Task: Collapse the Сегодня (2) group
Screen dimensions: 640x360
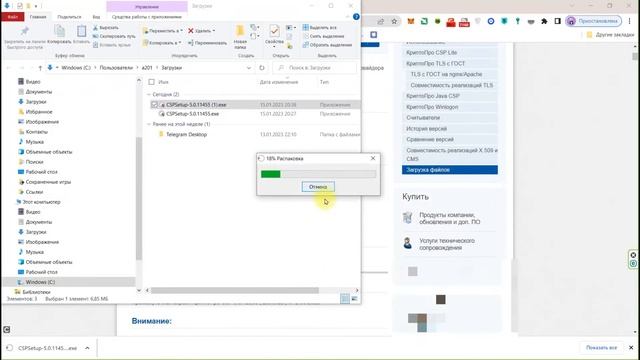Action: [149, 94]
